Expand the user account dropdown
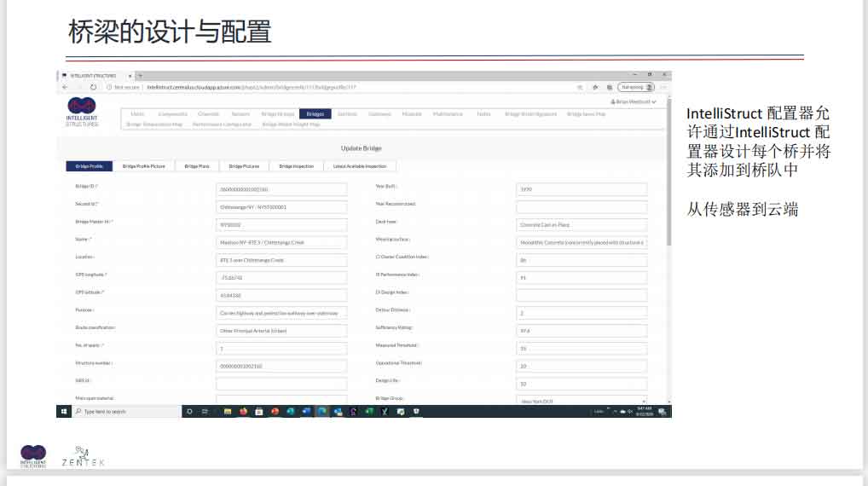 point(634,101)
